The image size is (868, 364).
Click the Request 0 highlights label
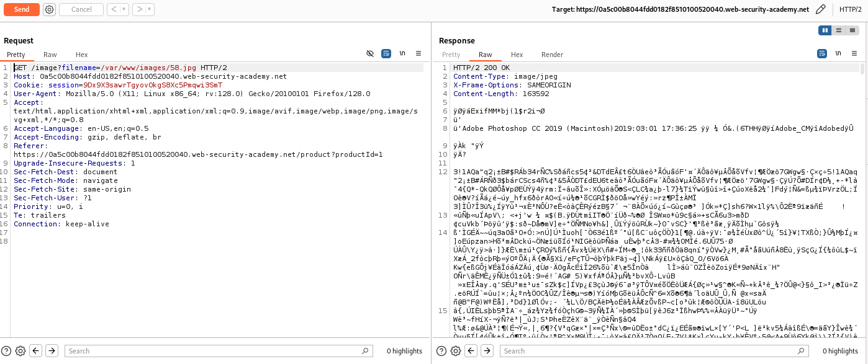click(404, 351)
